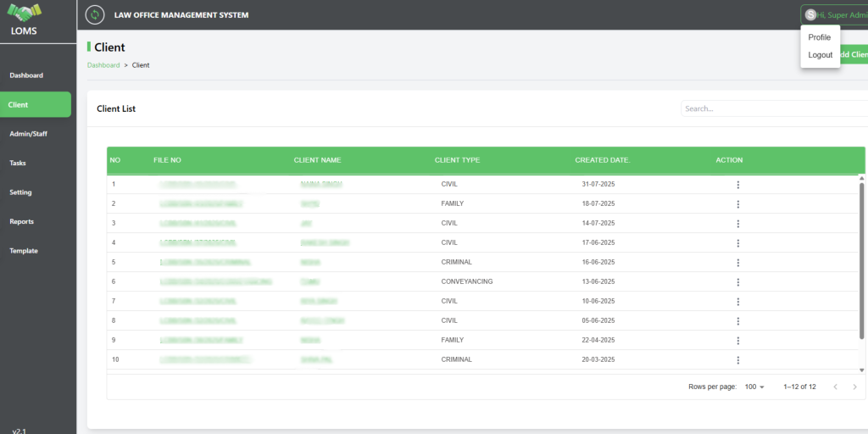Navigate to Reports in the sidebar
Viewport: 868px width, 434px height.
point(22,221)
